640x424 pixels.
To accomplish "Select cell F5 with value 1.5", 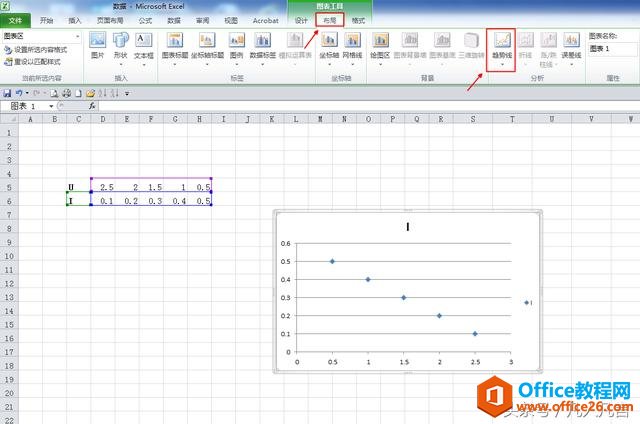I will (151, 187).
